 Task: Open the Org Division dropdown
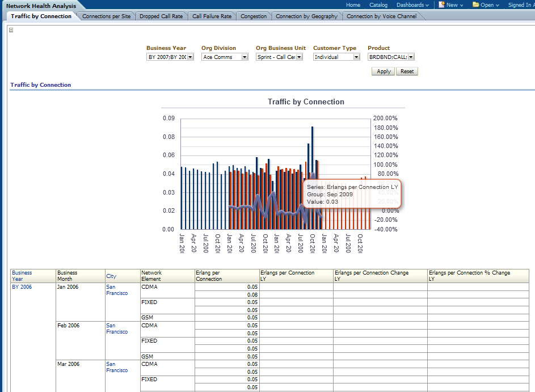(245, 57)
